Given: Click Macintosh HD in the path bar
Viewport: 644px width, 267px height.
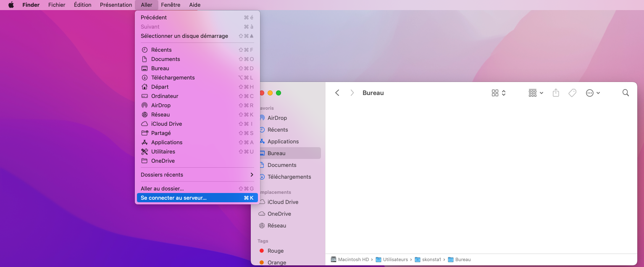Looking at the screenshot, I should (x=352, y=260).
